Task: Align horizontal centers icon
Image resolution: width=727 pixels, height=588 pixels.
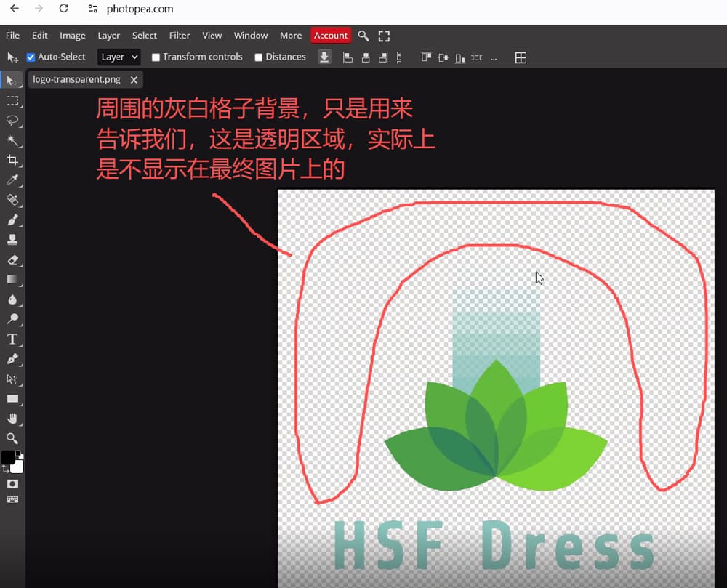Action: pos(366,58)
